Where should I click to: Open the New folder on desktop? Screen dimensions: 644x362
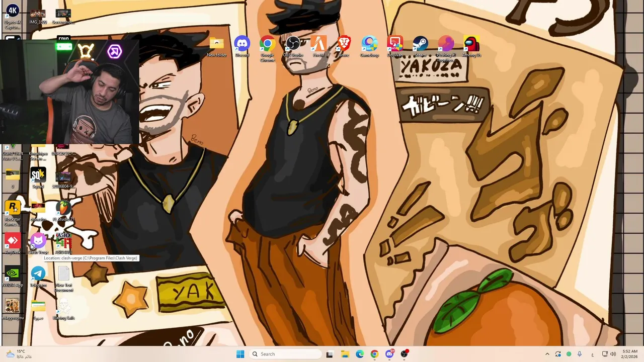216,47
